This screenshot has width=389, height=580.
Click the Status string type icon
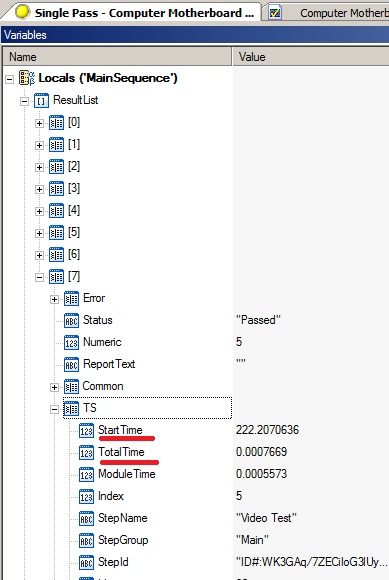point(71,320)
